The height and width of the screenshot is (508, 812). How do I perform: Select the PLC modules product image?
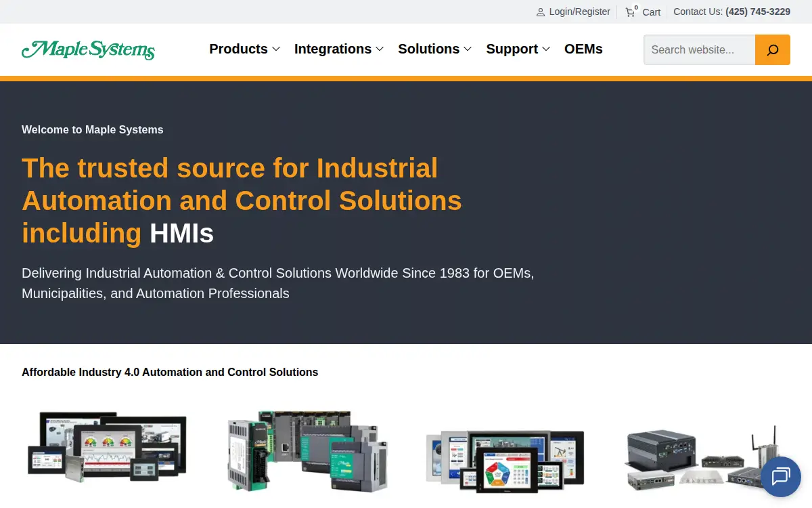(308, 450)
